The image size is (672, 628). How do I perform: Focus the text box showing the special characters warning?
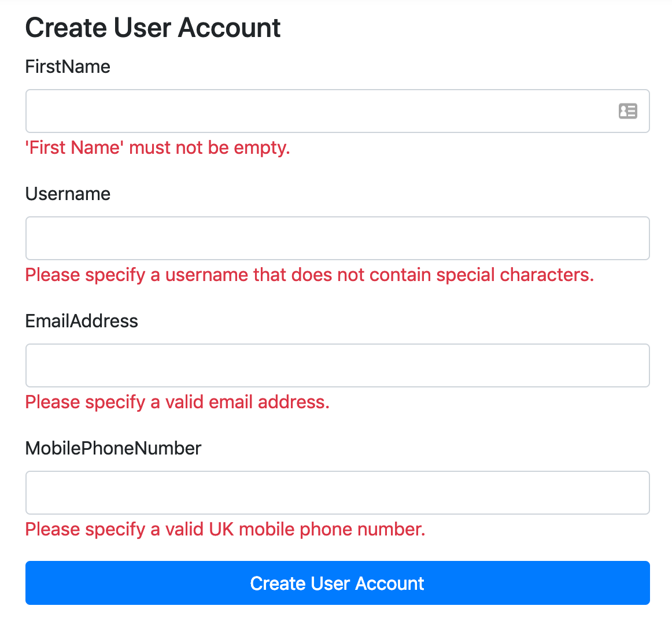point(338,238)
